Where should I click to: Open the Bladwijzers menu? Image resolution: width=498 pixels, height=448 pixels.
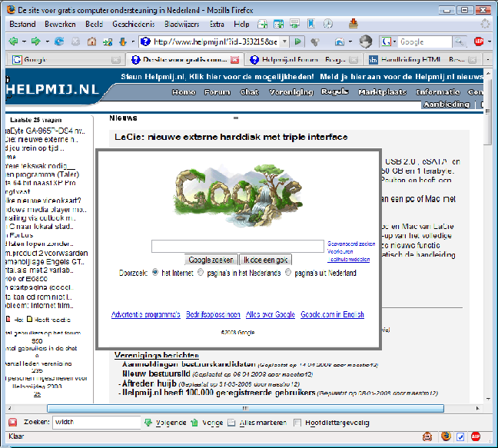click(x=181, y=24)
